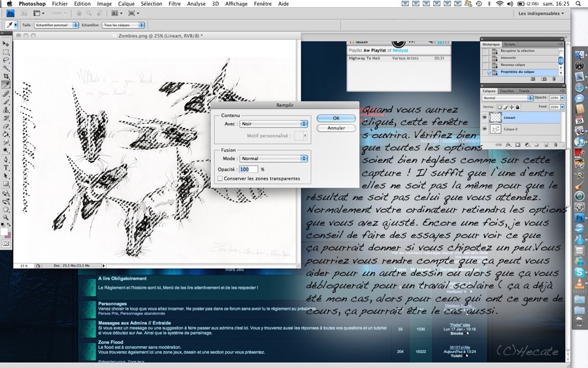Select the History Brush tool
Image resolution: width=588 pixels, height=368 pixels.
pyautogui.click(x=6, y=118)
